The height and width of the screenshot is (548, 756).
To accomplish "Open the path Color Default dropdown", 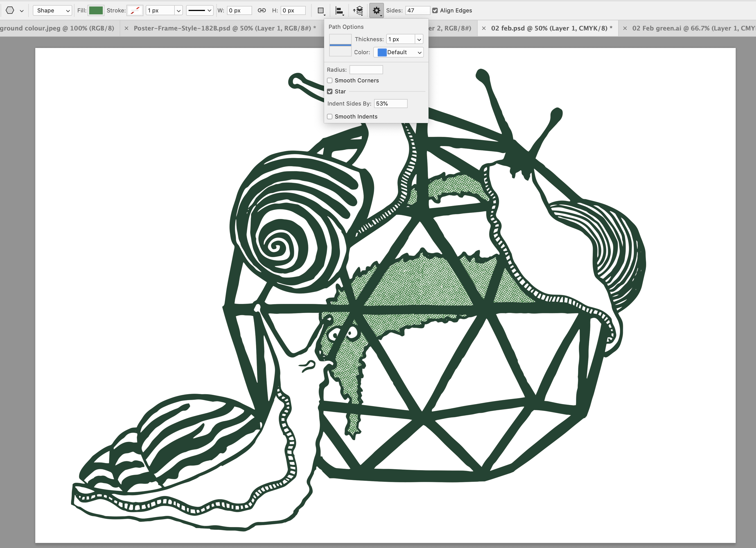I will [399, 52].
